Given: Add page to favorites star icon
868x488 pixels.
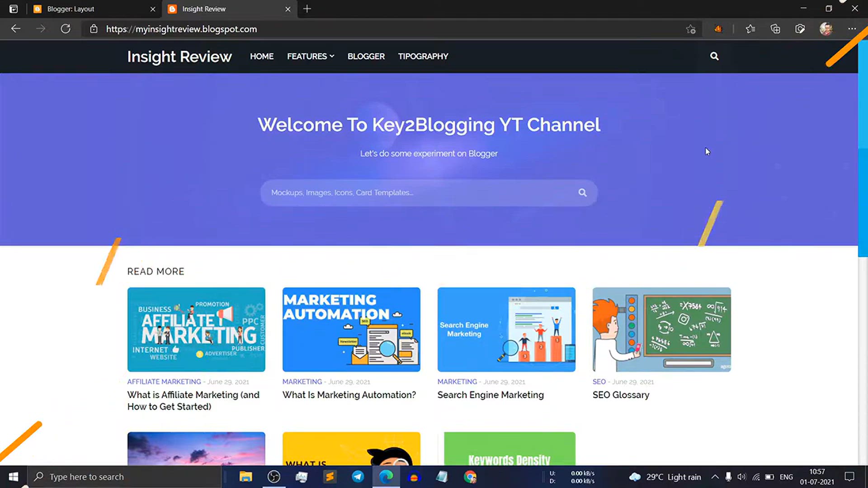Looking at the screenshot, I should click(690, 29).
